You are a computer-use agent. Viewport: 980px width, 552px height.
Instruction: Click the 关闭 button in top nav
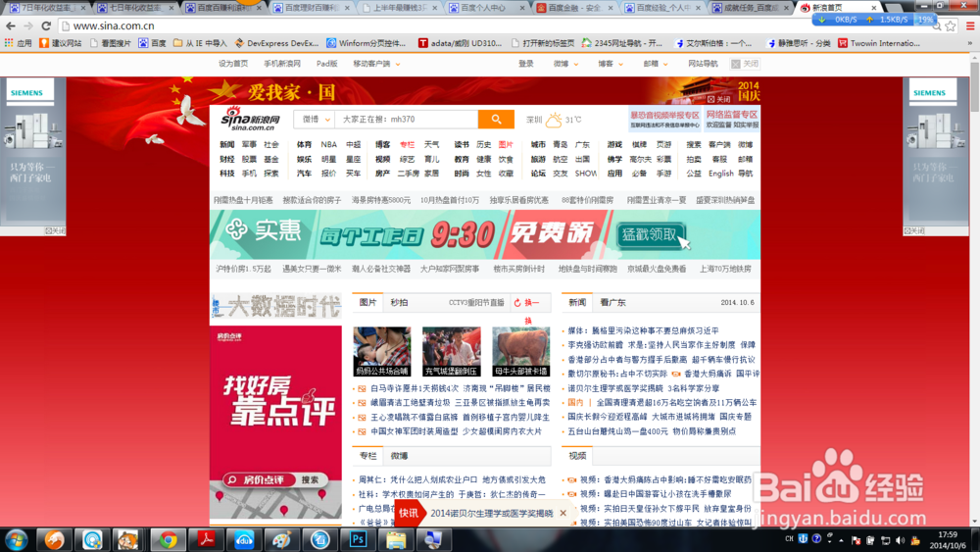point(745,64)
